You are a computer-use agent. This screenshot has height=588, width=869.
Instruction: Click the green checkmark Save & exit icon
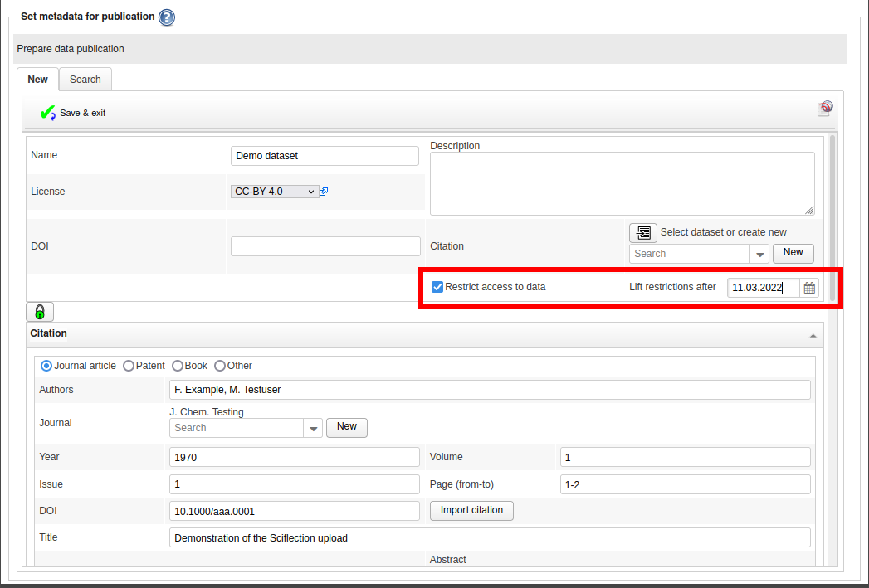pos(47,113)
